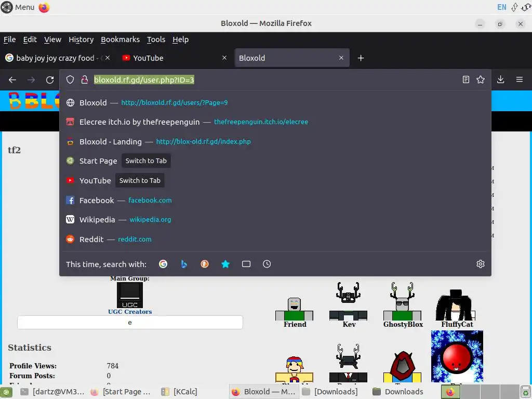
Task: Close the Bloxold tab
Action: tap(341, 58)
